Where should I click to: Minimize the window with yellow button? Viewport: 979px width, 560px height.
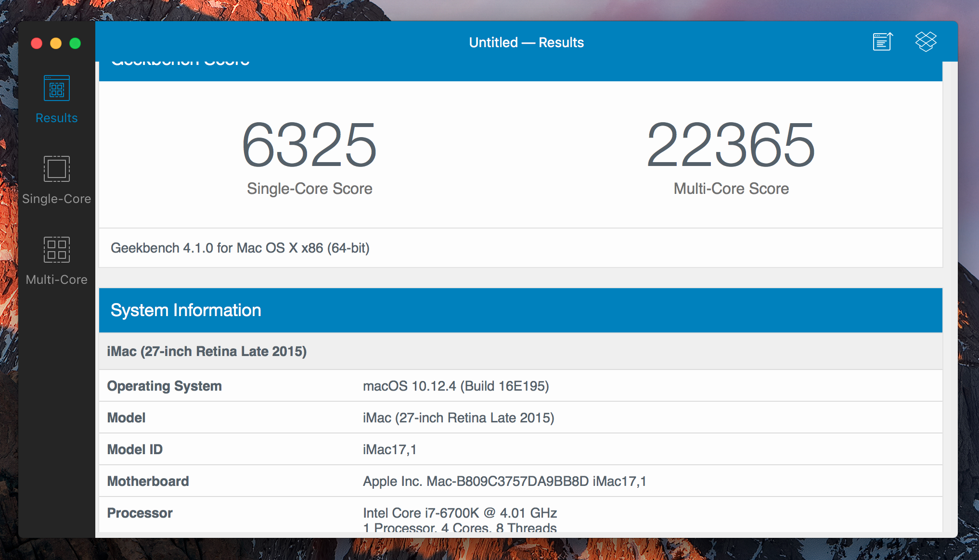click(56, 43)
